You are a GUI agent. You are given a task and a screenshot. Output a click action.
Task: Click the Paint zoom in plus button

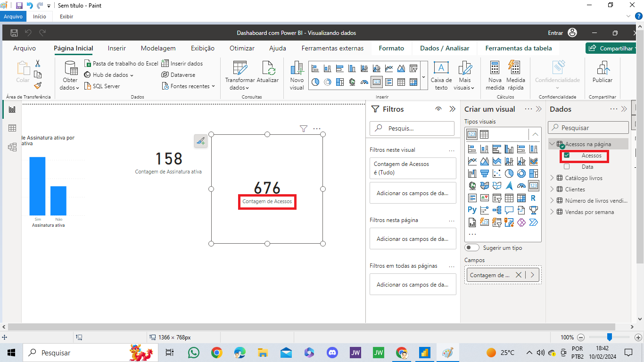point(638,337)
